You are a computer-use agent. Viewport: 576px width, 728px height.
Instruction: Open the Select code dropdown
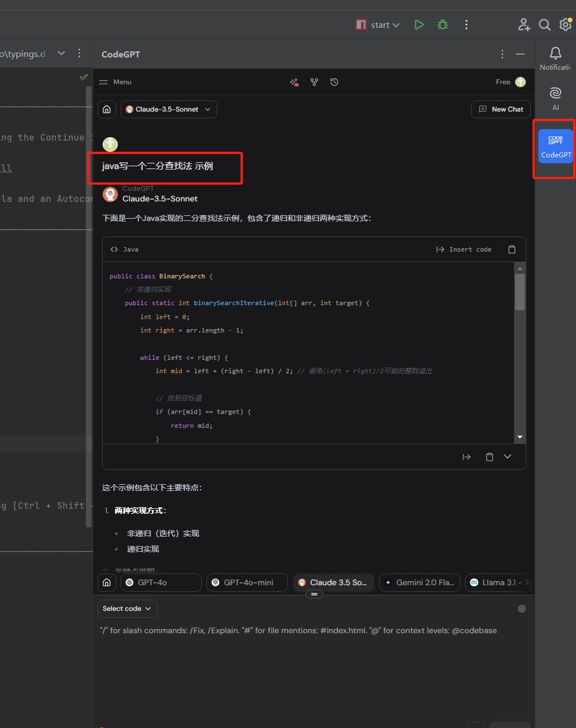(x=127, y=609)
